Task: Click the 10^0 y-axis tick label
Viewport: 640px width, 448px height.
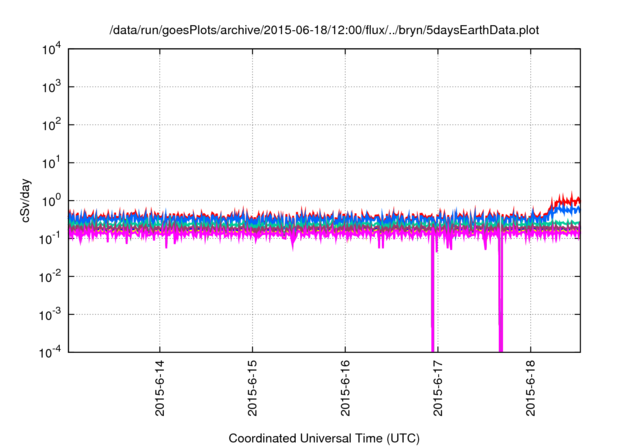Action: pos(51,201)
